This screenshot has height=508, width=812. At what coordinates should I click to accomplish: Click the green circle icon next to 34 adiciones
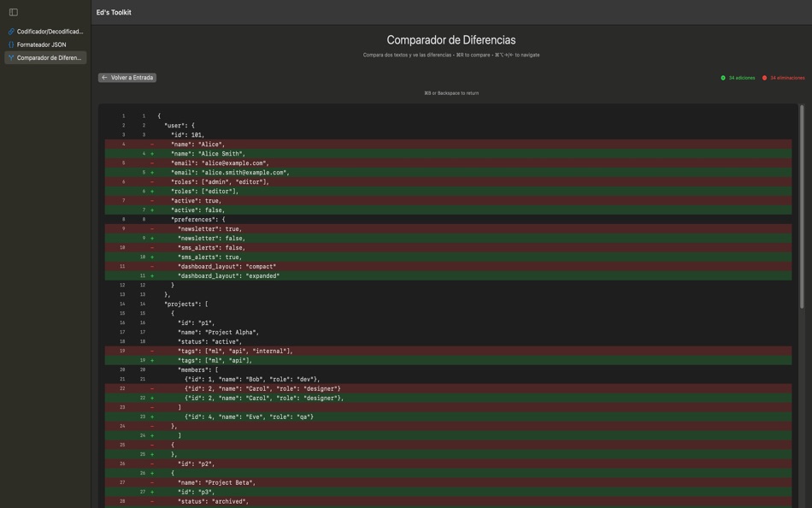(x=722, y=75)
